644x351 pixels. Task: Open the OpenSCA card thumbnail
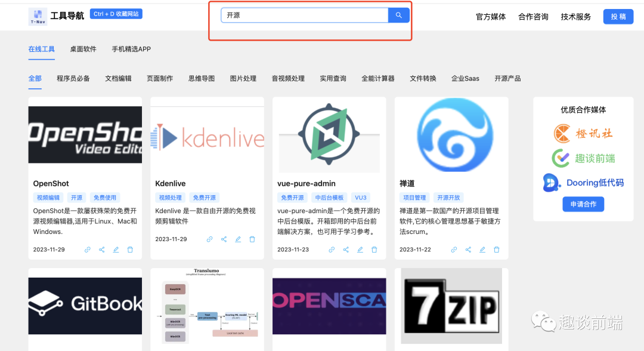[329, 306]
